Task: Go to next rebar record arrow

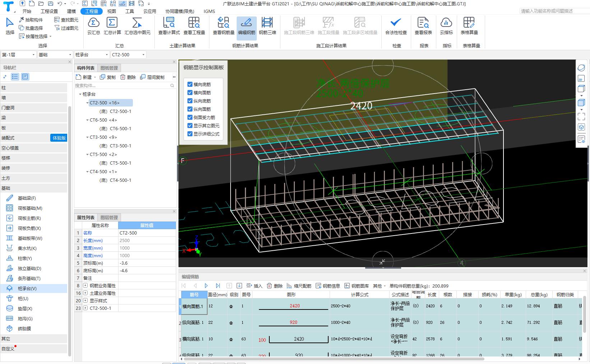Action: coord(206,286)
